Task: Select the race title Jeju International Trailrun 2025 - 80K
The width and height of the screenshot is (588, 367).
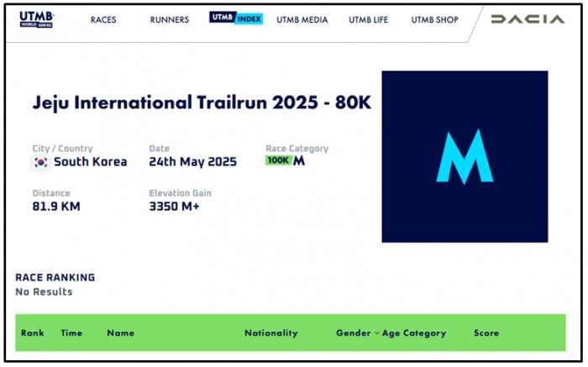Action: coord(202,102)
